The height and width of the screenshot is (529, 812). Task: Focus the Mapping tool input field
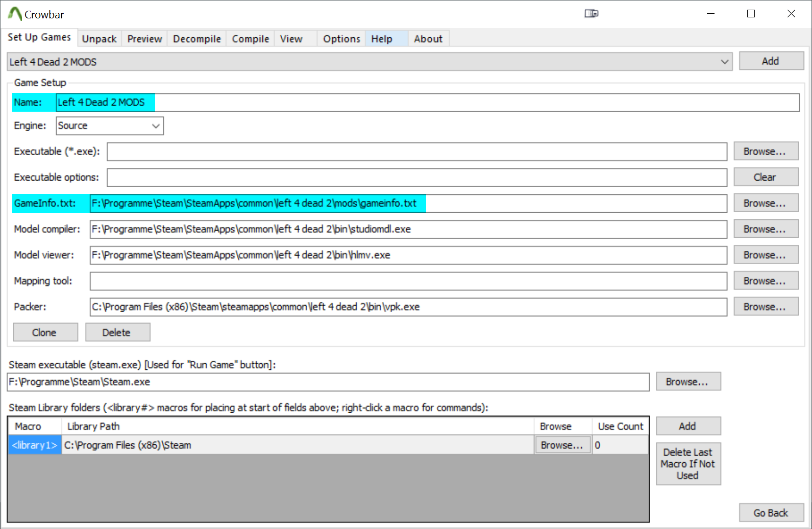(408, 281)
